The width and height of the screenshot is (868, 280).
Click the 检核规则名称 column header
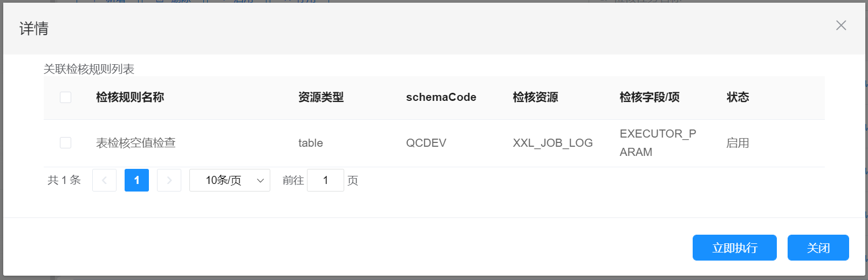130,97
